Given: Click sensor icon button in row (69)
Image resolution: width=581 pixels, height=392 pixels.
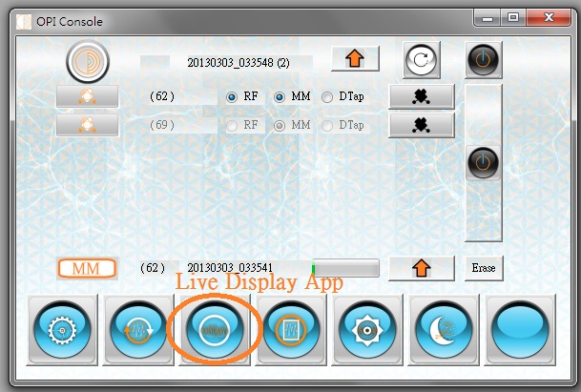Looking at the screenshot, I should point(87,125).
